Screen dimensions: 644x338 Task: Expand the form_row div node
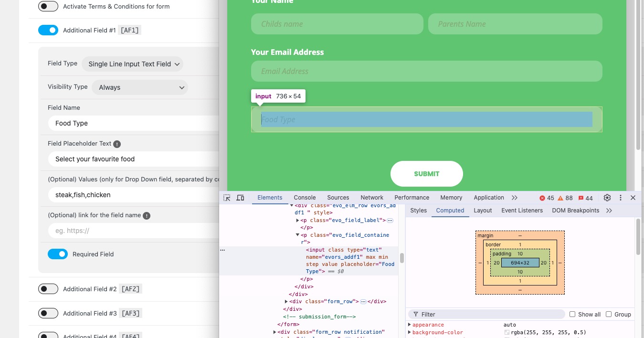point(286,302)
